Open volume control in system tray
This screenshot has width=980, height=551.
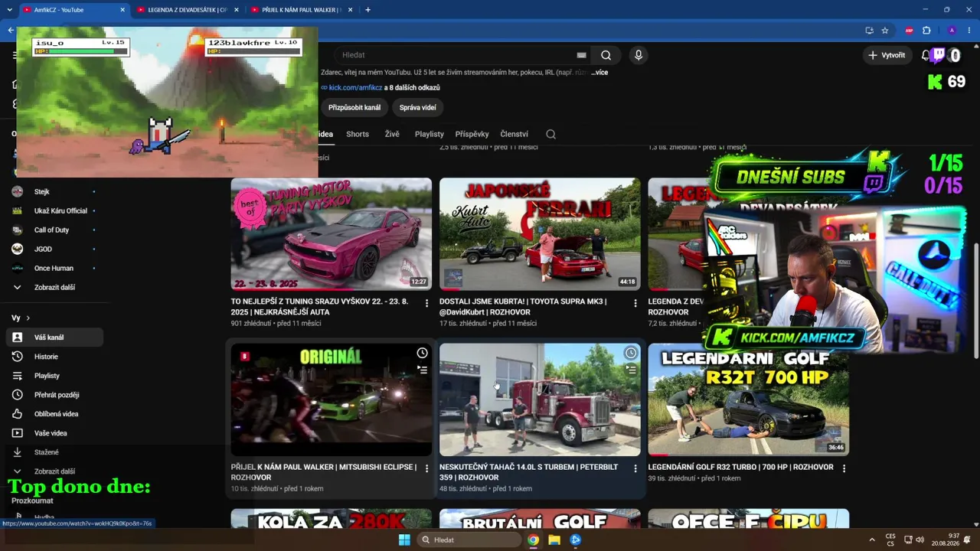(x=920, y=540)
